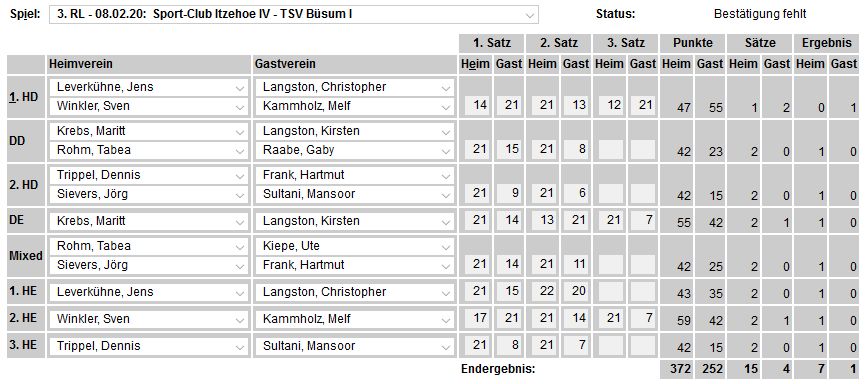Select 1. HD first set Heim score field
Viewport: 866px width, 384px height.
pyautogui.click(x=480, y=105)
